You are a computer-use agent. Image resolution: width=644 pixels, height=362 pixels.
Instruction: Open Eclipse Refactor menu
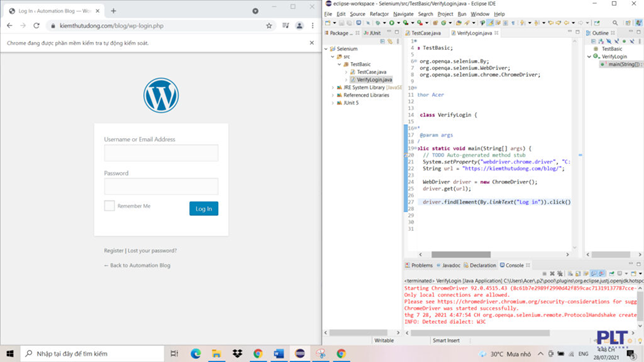(379, 14)
